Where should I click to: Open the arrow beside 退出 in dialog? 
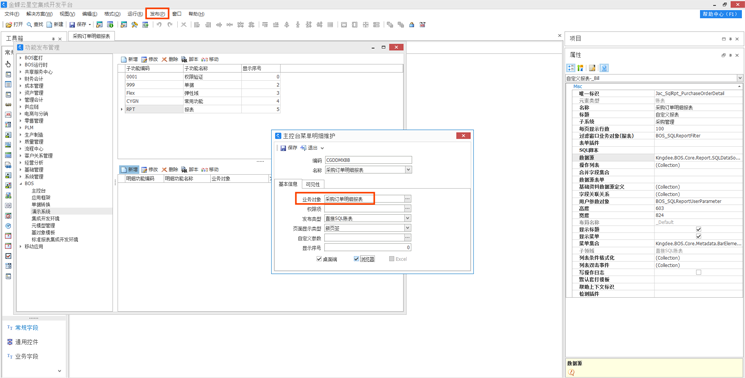[x=322, y=148]
